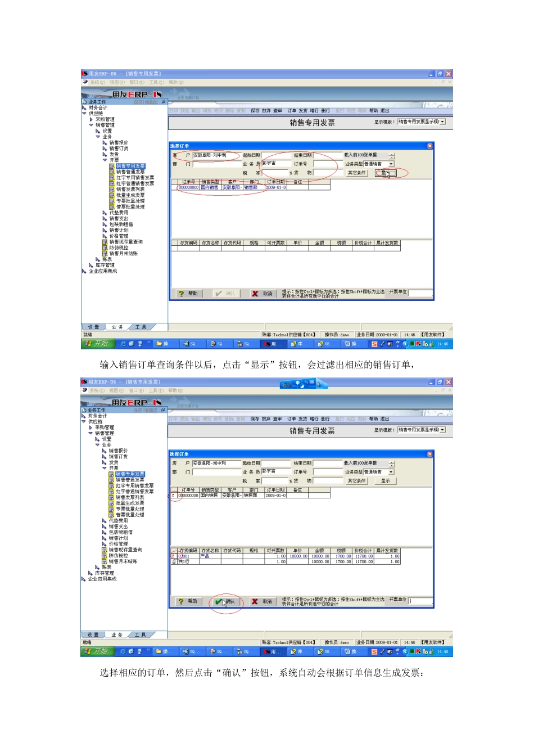Viewport: 534px width, 756px height.
Task: Select Y-marked order row in second screenshot
Action: 250,496
